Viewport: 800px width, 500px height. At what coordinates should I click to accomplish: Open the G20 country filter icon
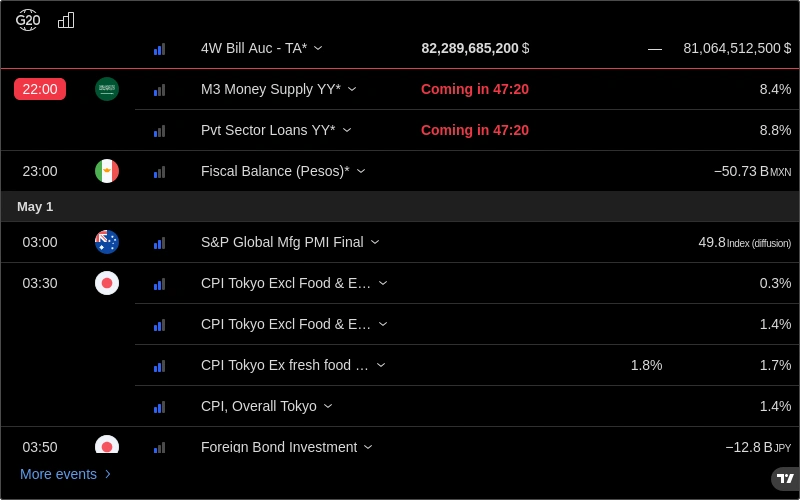(28, 20)
